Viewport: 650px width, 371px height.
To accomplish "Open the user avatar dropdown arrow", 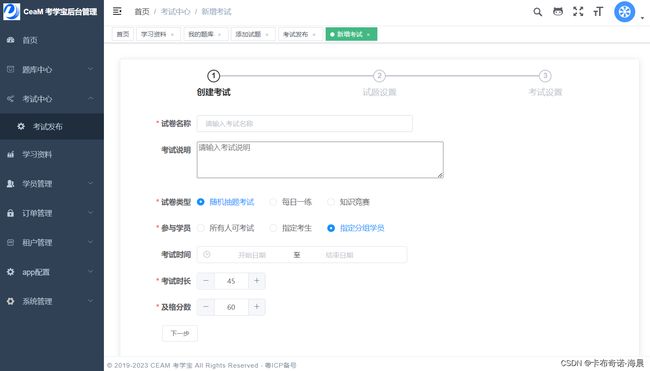I will (642, 18).
